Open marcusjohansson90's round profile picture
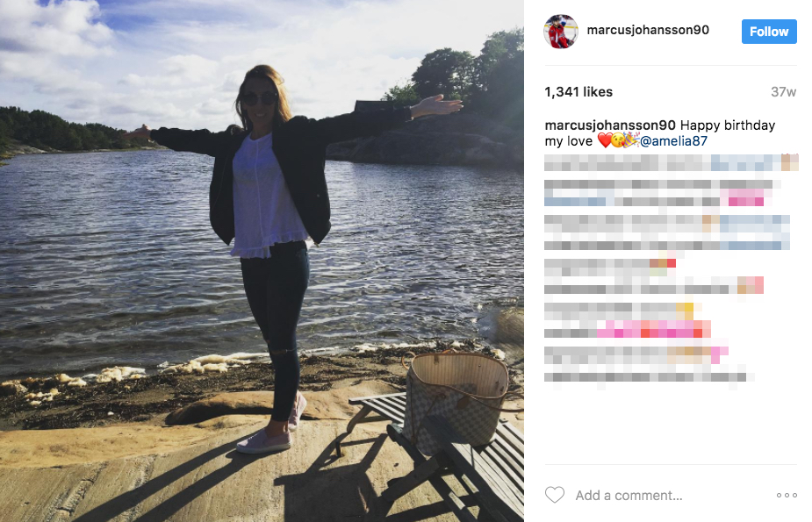 [560, 32]
